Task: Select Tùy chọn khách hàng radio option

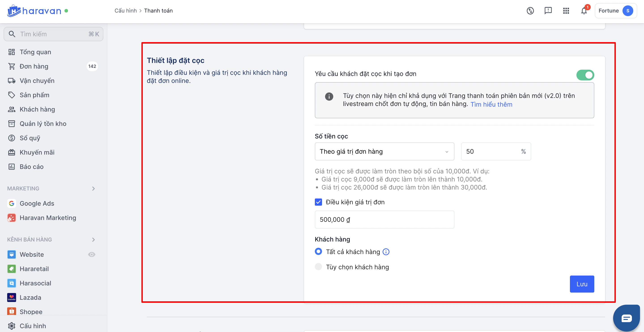Action: [318, 267]
